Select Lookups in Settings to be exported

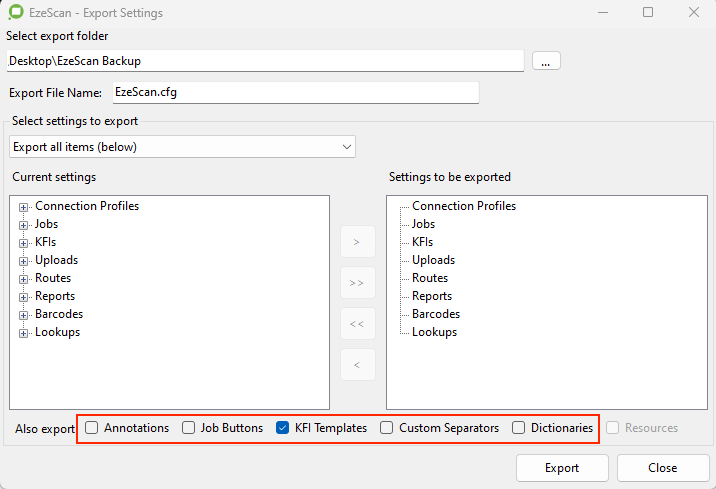point(434,332)
